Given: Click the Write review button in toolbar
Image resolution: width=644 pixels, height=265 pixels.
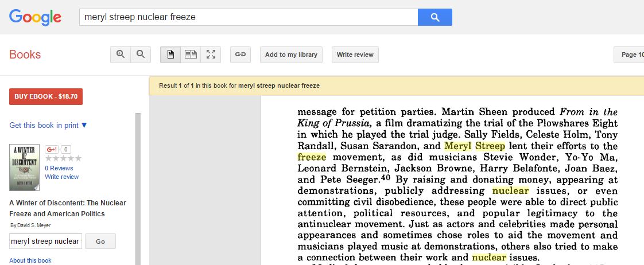Looking at the screenshot, I should pos(355,54).
